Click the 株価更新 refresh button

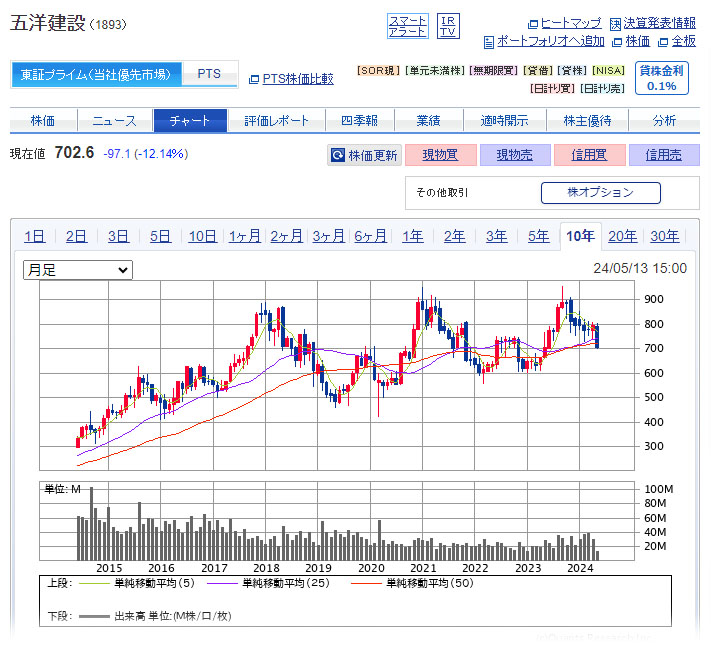click(364, 155)
